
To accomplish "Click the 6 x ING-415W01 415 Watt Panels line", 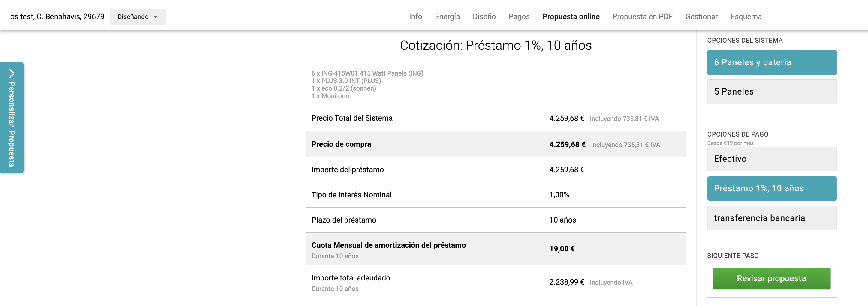I will click(367, 73).
